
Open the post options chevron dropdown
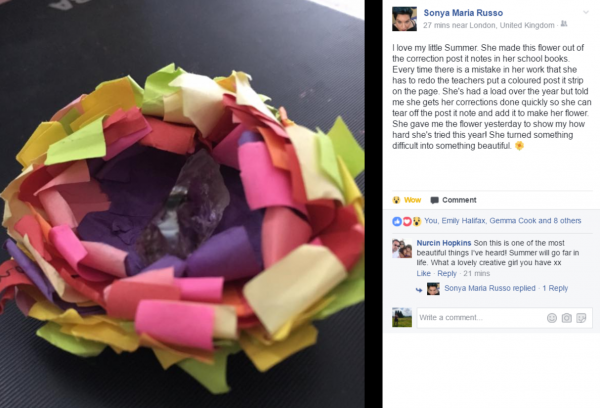pos(585,13)
